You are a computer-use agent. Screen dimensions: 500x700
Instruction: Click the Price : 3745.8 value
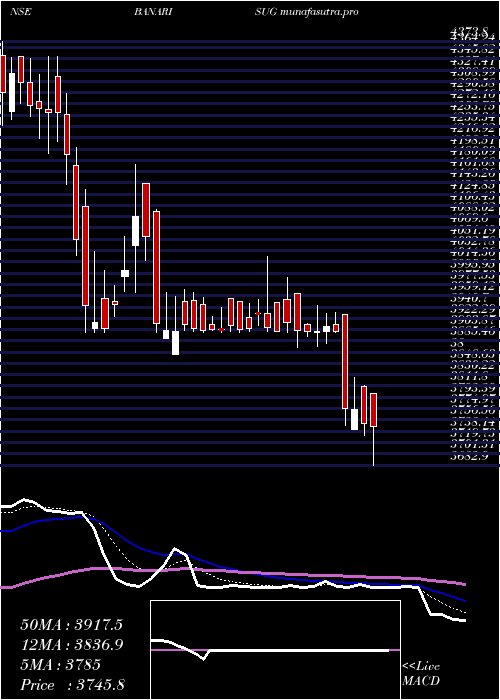pyautogui.click(x=72, y=685)
